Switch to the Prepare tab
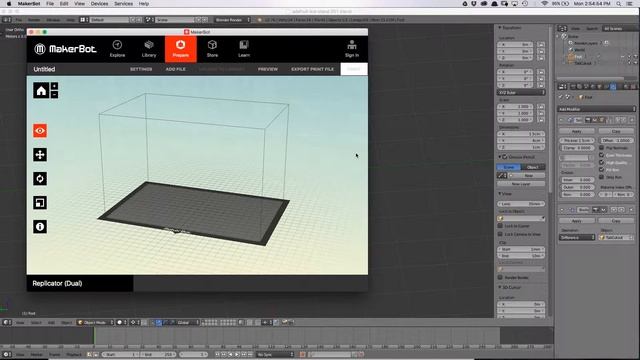Image resolution: width=640 pixels, height=360 pixels. click(181, 49)
